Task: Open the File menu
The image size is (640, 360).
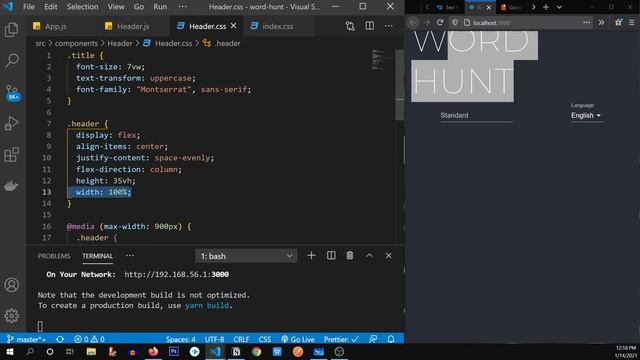Action: coord(29,7)
